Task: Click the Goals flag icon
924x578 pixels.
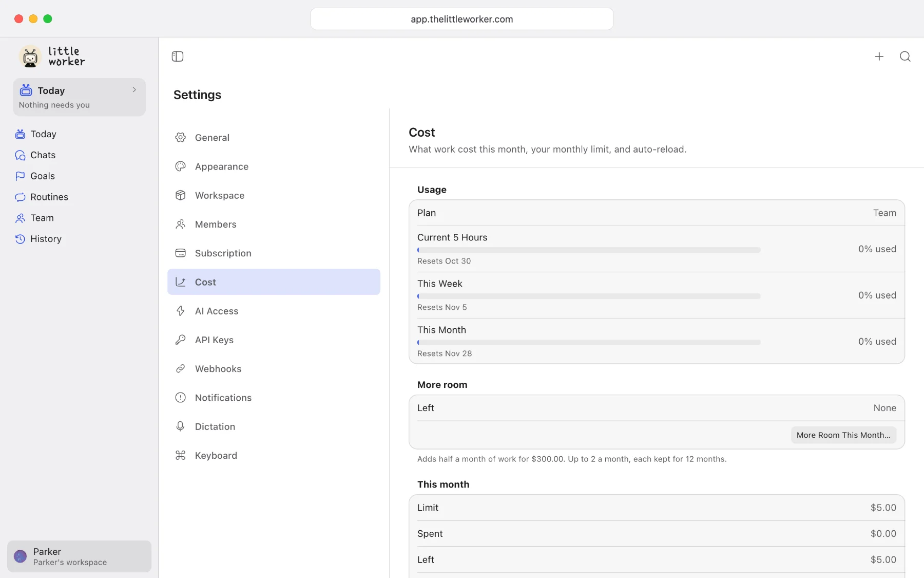Action: coord(20,176)
